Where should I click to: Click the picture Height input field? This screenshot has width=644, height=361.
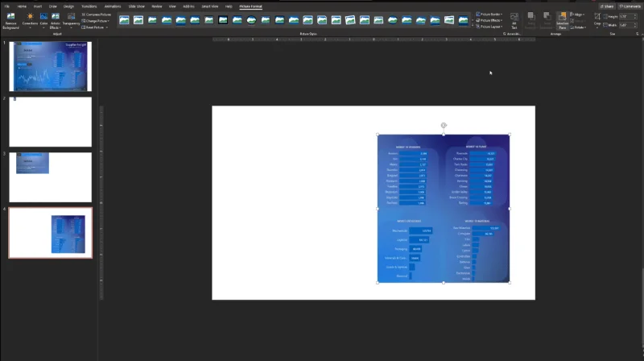coord(627,16)
